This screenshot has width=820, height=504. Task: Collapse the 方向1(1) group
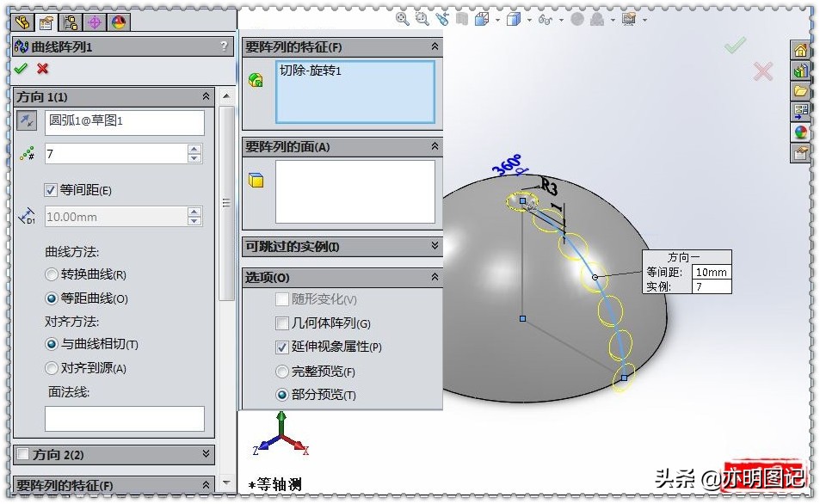[207, 97]
